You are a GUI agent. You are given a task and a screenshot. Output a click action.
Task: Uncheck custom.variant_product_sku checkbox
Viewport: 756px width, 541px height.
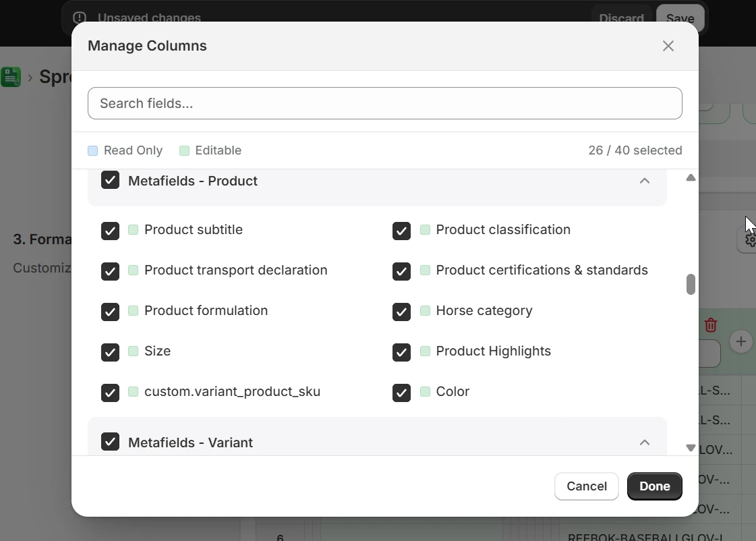(110, 393)
